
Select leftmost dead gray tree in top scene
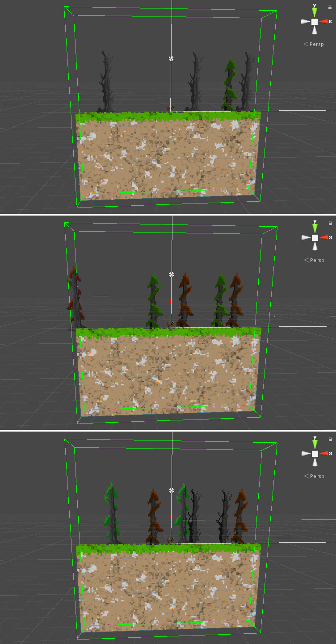(x=106, y=83)
